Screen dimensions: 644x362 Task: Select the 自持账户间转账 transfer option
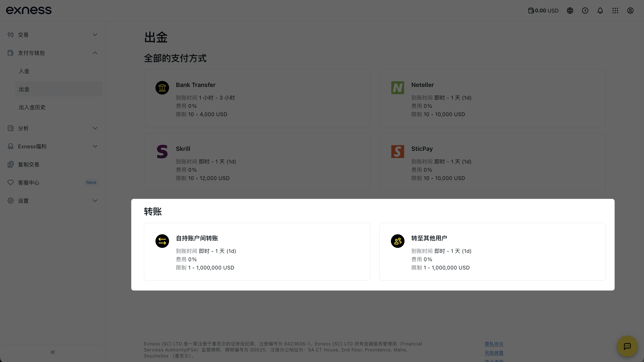(257, 251)
